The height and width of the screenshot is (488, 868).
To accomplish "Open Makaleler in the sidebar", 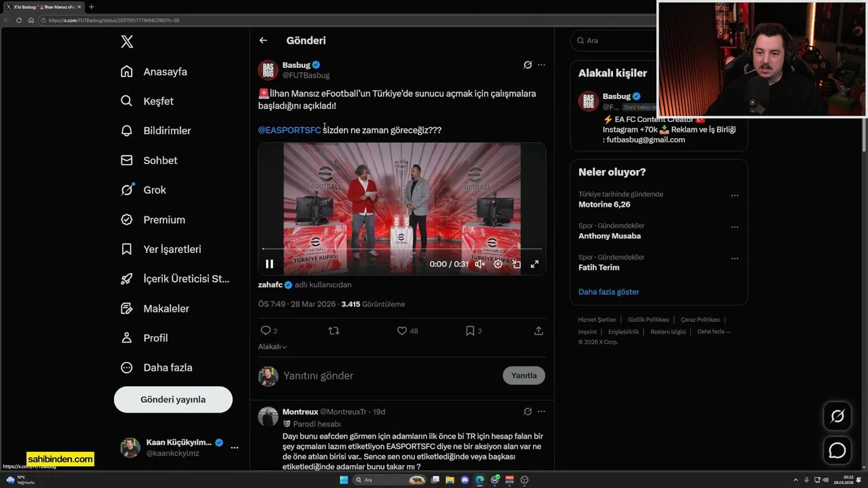I will pyautogui.click(x=155, y=308).
